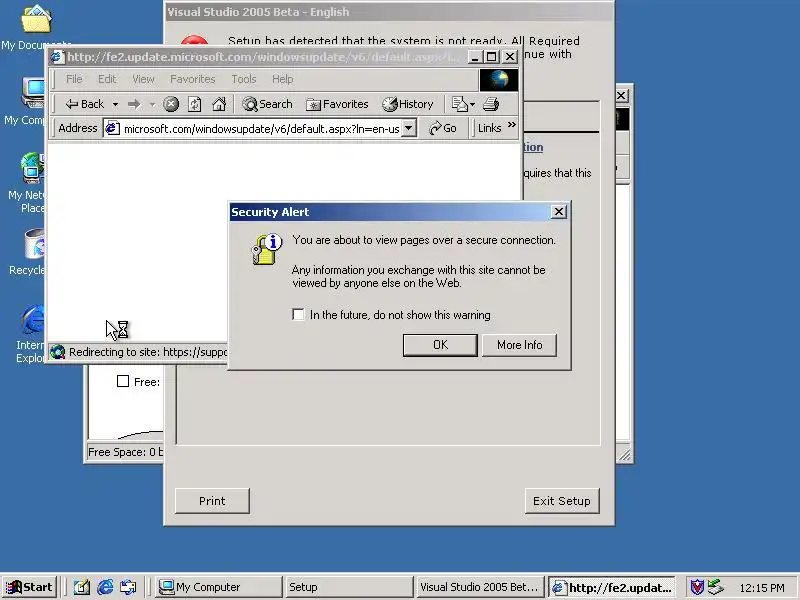
Task: Switch to My Computer taskbar button
Action: click(218, 587)
